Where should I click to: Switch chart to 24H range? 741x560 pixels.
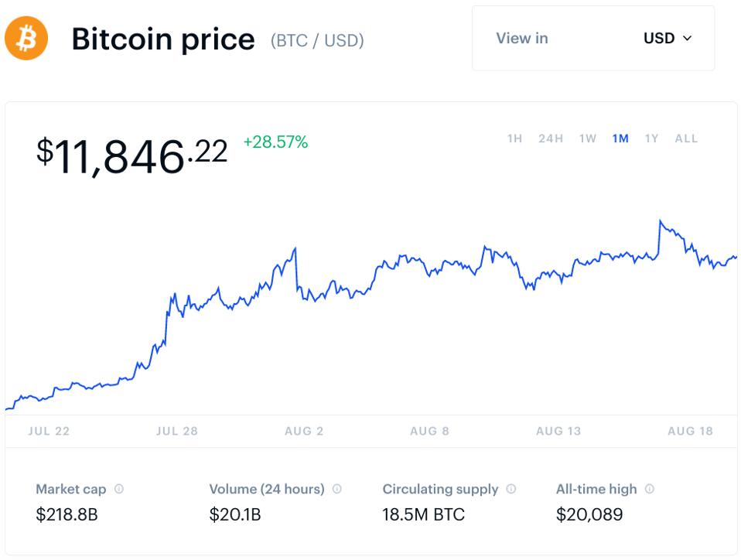(550, 138)
